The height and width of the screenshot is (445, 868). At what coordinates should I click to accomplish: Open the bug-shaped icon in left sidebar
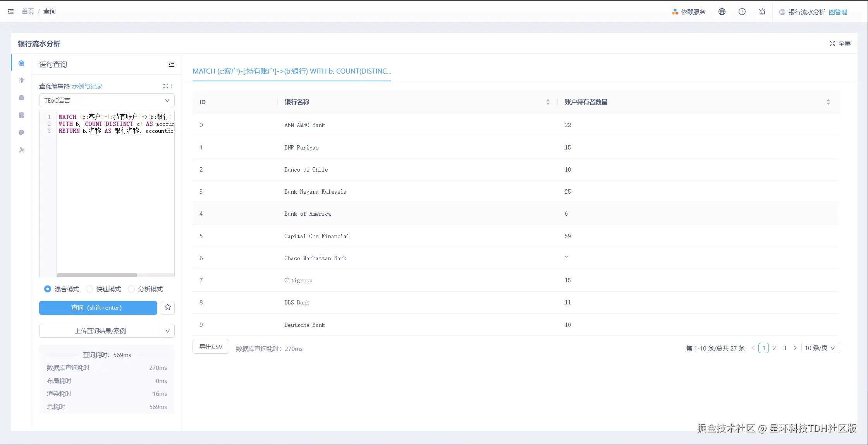click(x=22, y=80)
